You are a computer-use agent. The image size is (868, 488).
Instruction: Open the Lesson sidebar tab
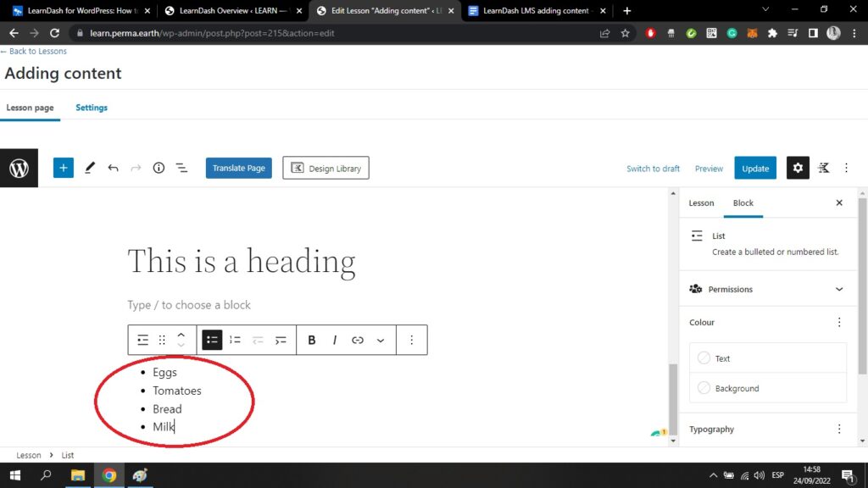click(x=701, y=203)
